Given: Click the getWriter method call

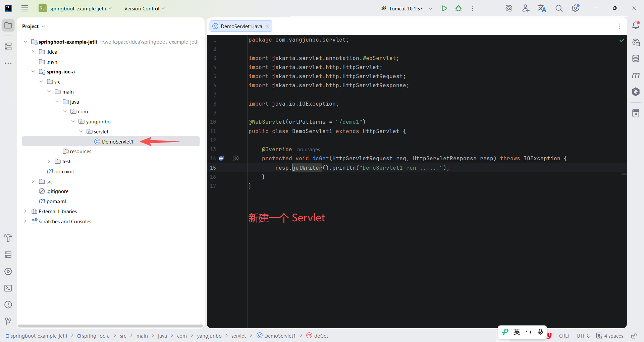Looking at the screenshot, I should [307, 168].
